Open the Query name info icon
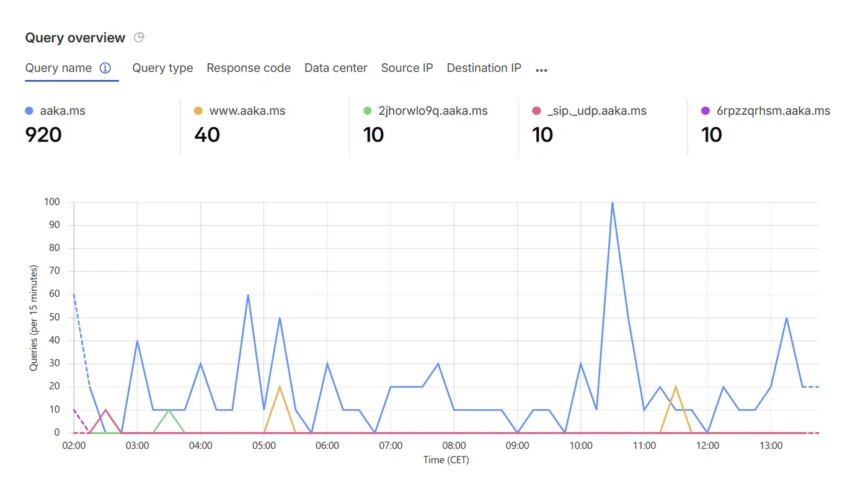 [x=105, y=68]
